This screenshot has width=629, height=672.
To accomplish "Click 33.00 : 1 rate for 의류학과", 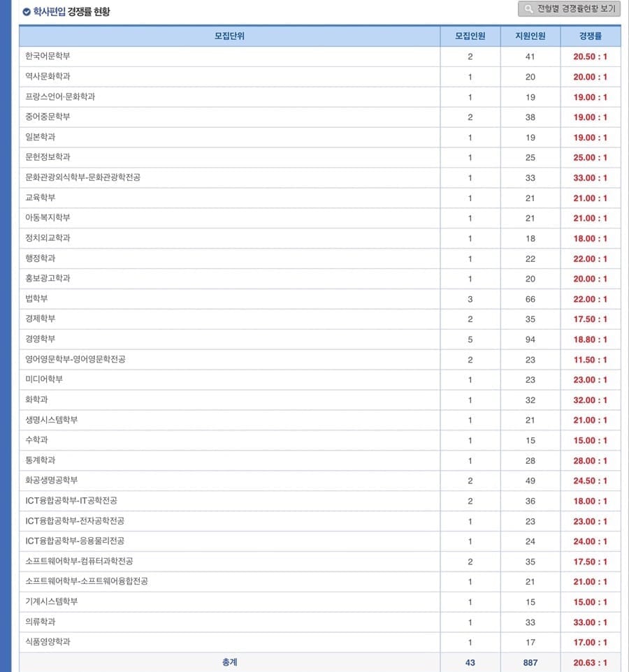I will pyautogui.click(x=591, y=622).
